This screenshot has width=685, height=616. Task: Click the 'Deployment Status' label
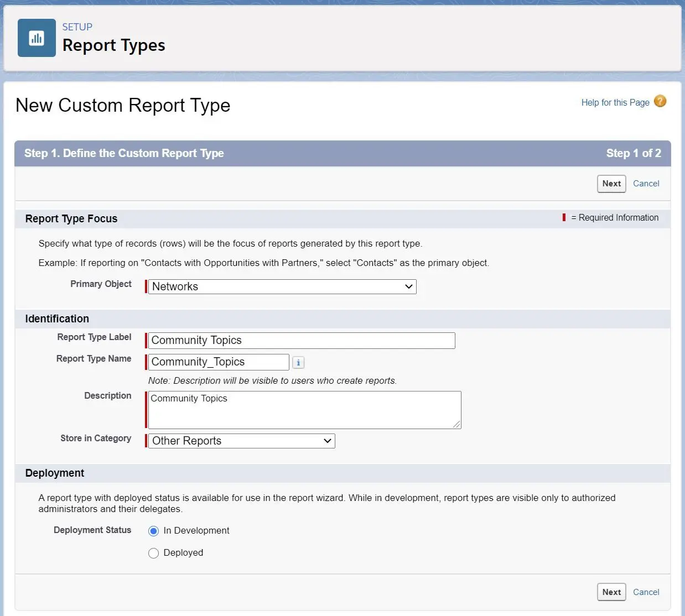coord(92,530)
